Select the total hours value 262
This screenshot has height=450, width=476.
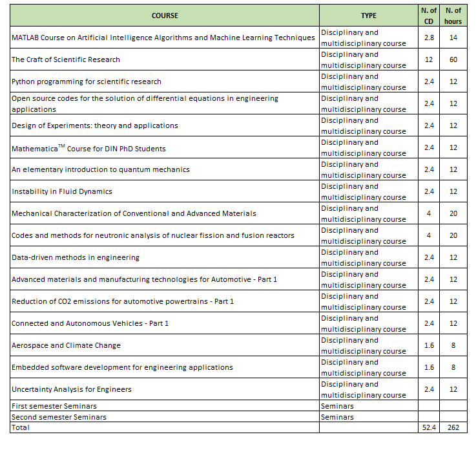[454, 428]
